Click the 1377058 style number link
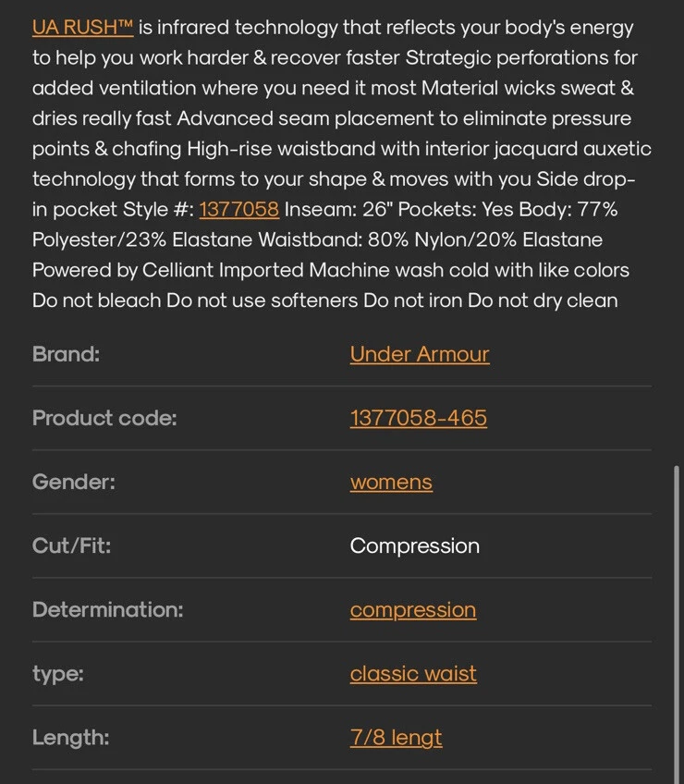Viewport: 684px width, 784px height. (239, 209)
